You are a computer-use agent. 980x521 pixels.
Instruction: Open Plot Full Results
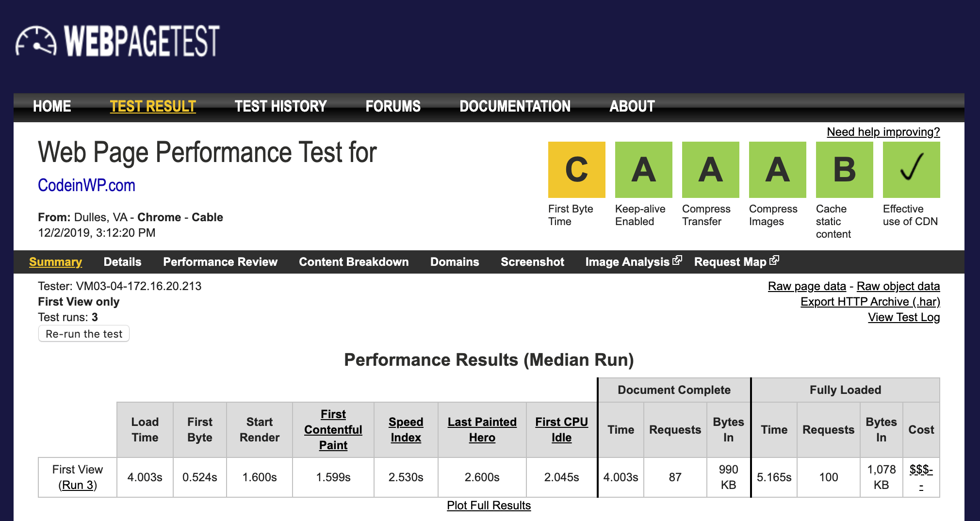point(488,505)
